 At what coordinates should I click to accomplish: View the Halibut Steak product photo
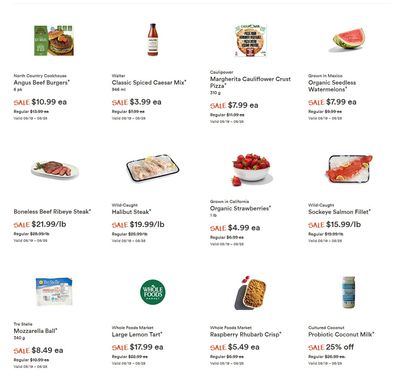pyautogui.click(x=153, y=168)
